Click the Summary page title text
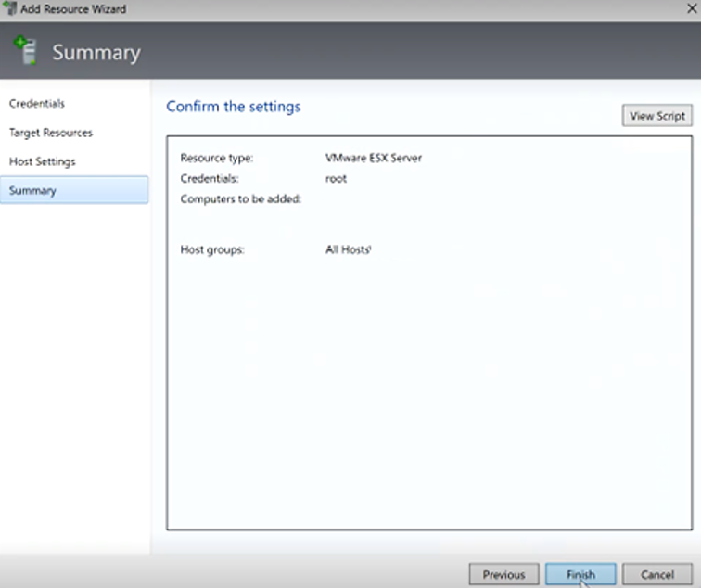 96,53
